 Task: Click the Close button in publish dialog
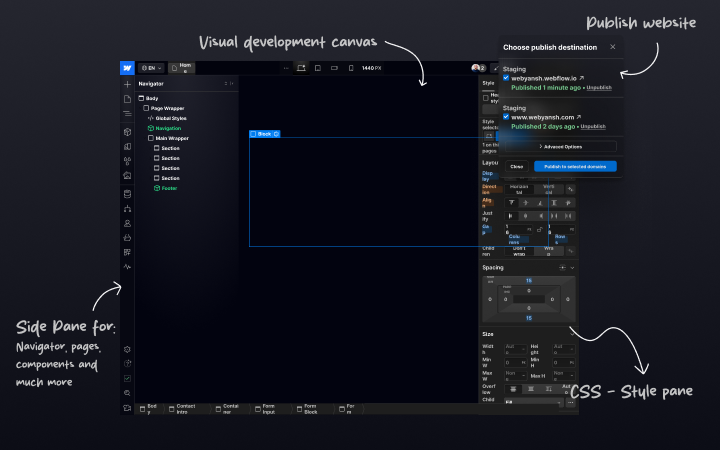pos(517,166)
